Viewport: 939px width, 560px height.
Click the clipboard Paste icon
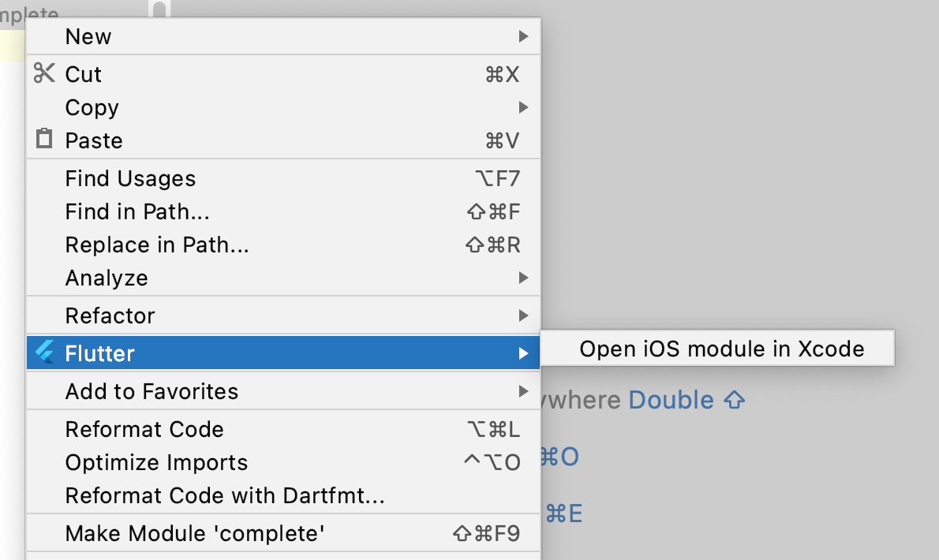point(43,138)
